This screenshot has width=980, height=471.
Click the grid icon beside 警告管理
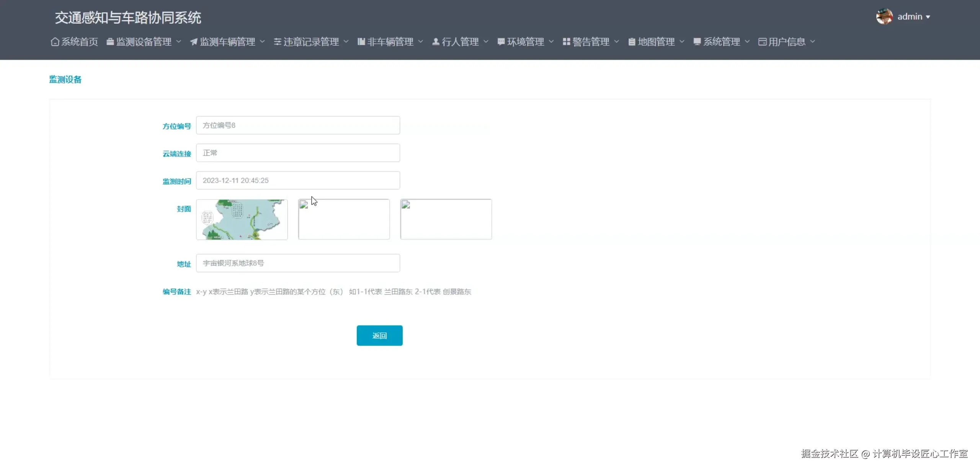pos(566,42)
